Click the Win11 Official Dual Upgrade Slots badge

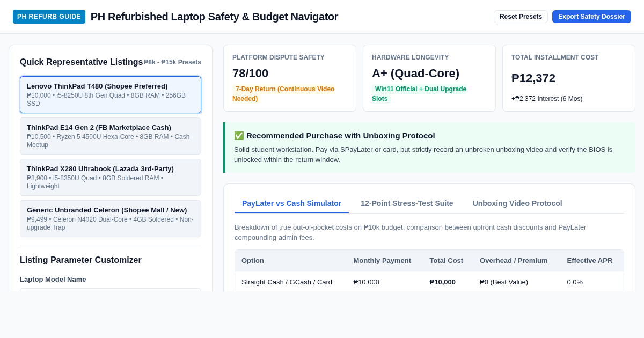click(419, 94)
